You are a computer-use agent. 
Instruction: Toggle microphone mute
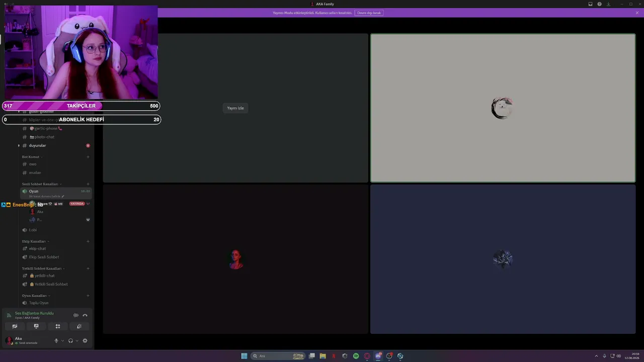[x=56, y=340]
